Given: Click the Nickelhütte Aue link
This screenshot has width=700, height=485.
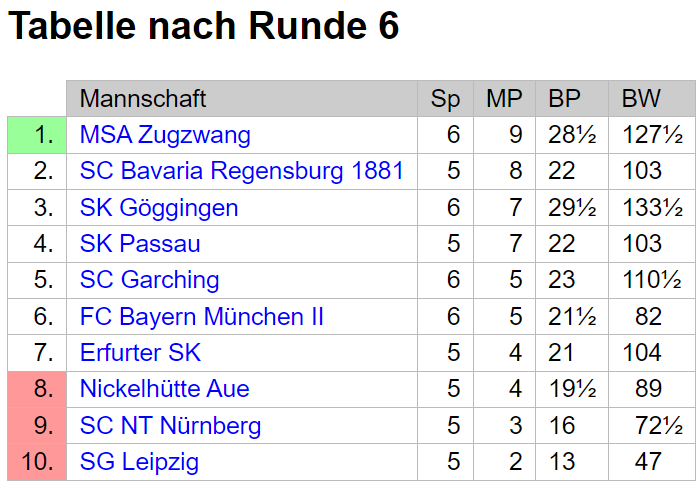Looking at the screenshot, I should point(164,389).
